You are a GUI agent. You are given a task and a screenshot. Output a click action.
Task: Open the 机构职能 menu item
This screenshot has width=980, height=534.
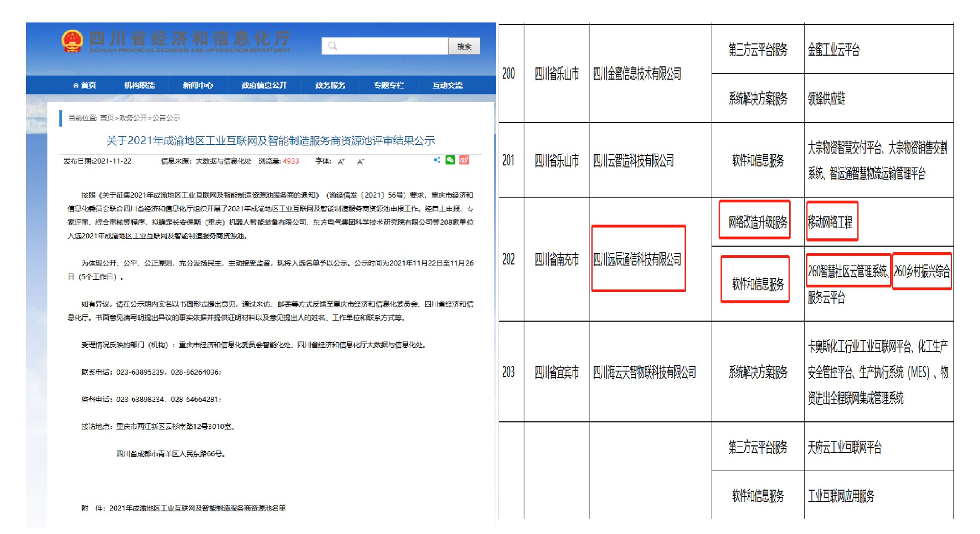tap(139, 85)
